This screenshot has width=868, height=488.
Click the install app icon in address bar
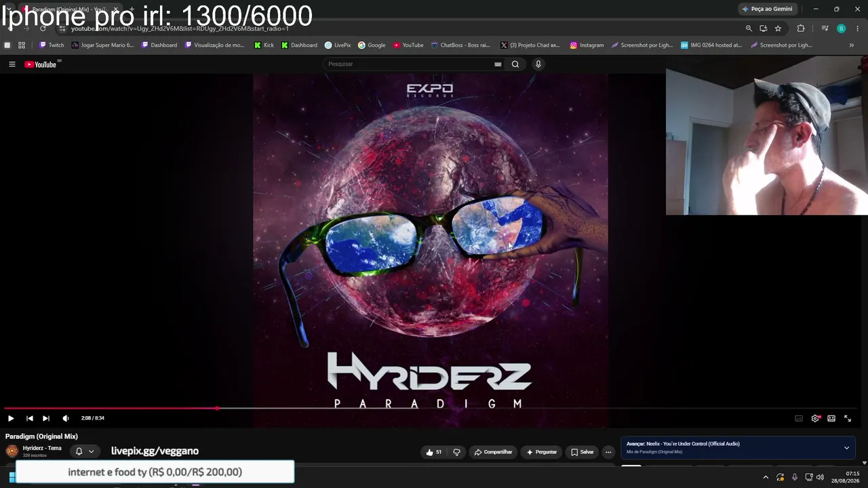764,28
